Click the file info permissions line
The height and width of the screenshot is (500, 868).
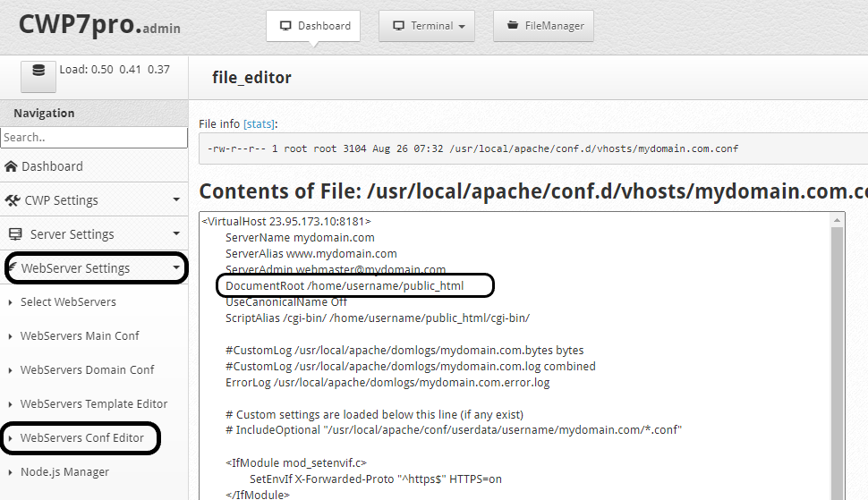(x=472, y=148)
